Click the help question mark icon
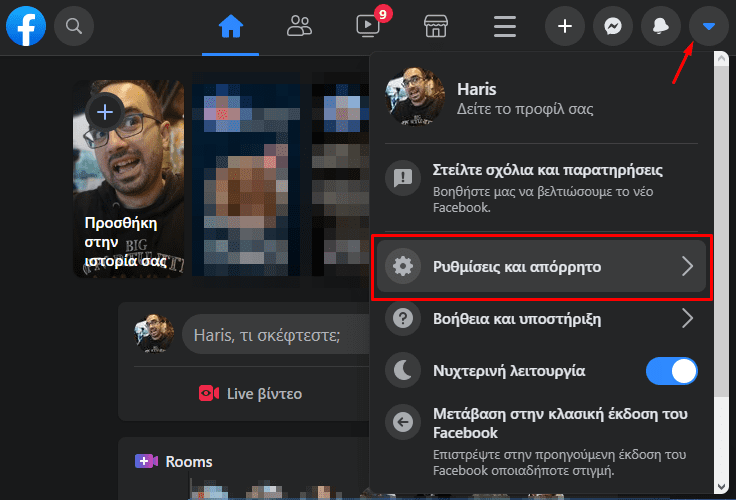736x500 pixels. coord(403,319)
